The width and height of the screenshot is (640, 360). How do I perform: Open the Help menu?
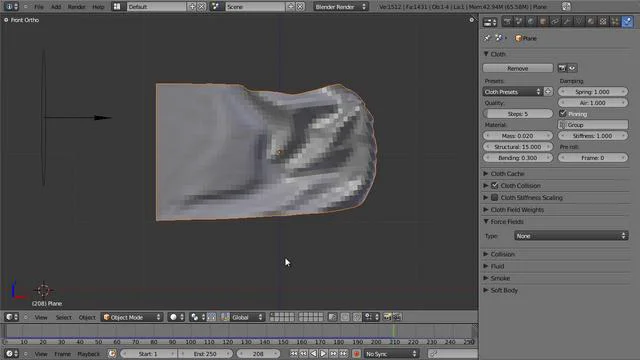tap(98, 7)
